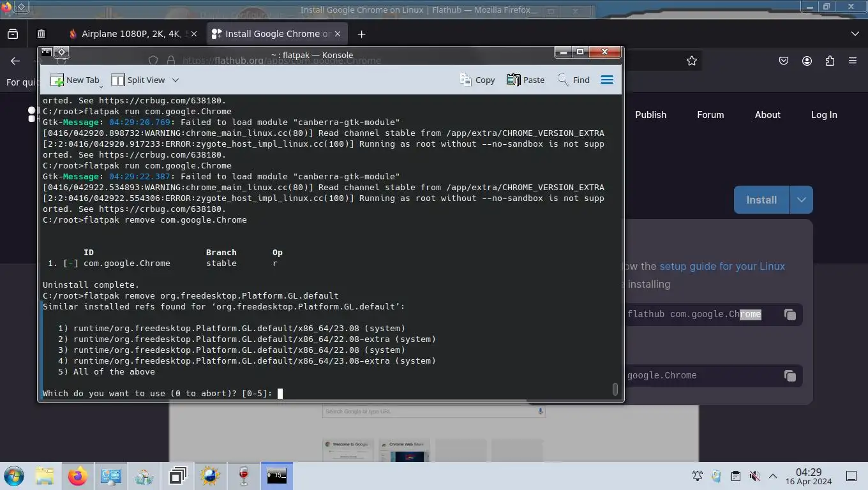
Task: Open the clipboard icon in system tray
Action: pos(735,476)
